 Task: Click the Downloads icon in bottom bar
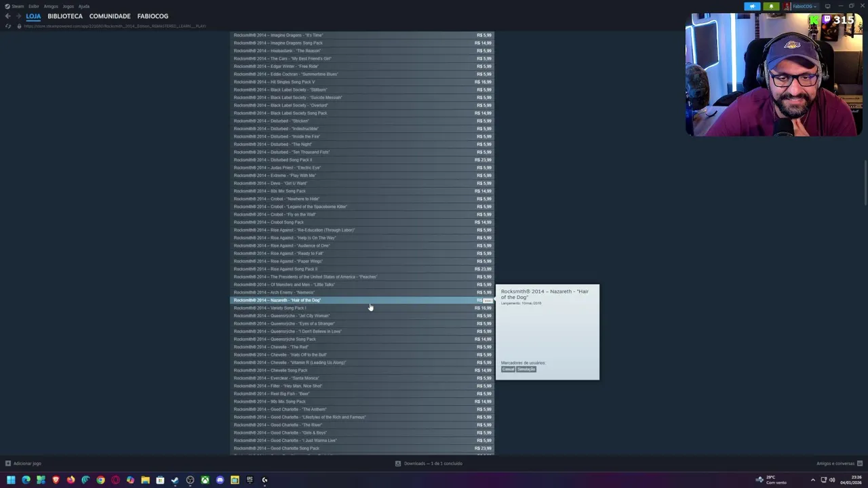(x=398, y=464)
